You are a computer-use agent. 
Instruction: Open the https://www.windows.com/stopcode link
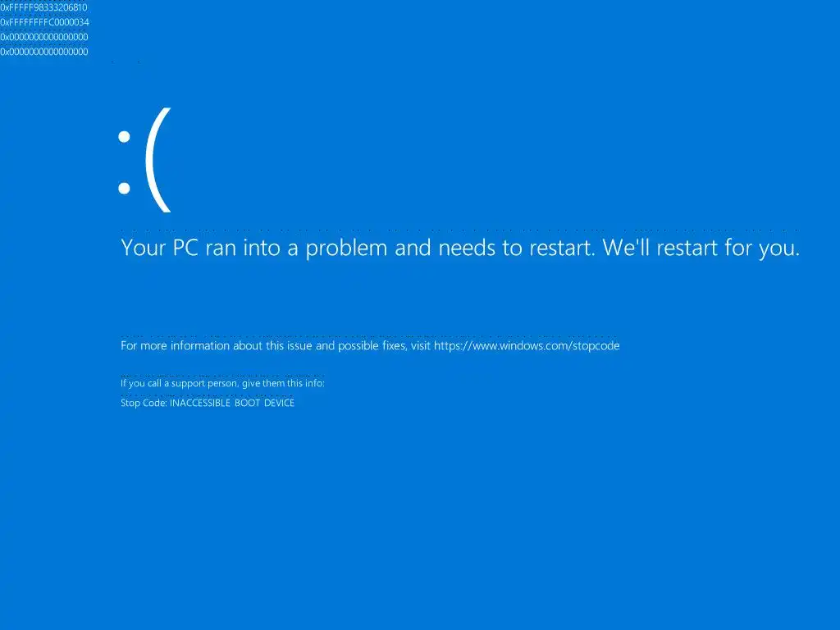click(x=527, y=345)
